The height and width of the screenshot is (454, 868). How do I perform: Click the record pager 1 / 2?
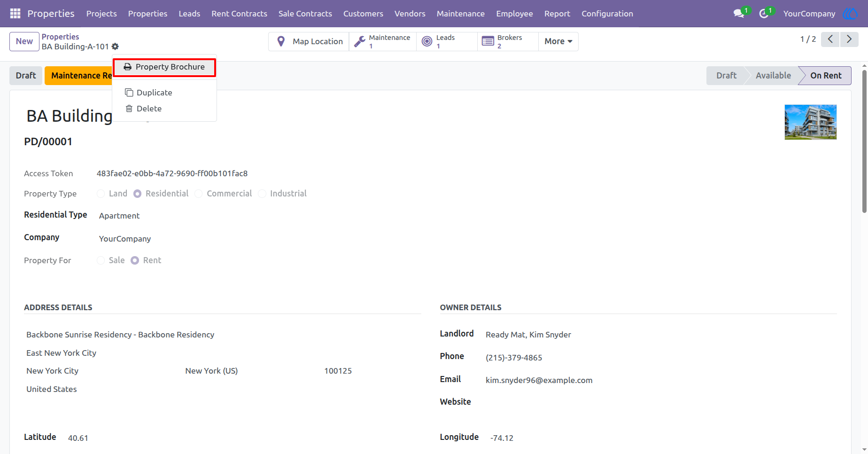click(808, 39)
